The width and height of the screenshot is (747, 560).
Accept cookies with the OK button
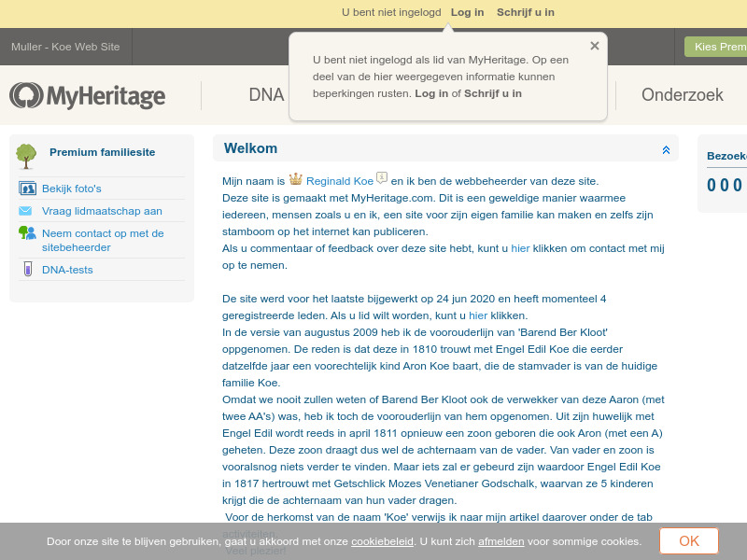click(x=689, y=541)
